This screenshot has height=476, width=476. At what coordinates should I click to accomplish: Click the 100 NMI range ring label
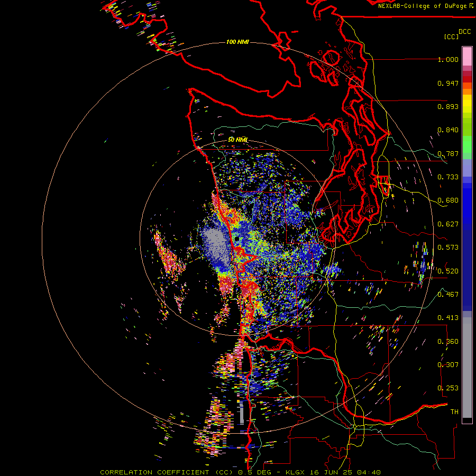coord(237,42)
